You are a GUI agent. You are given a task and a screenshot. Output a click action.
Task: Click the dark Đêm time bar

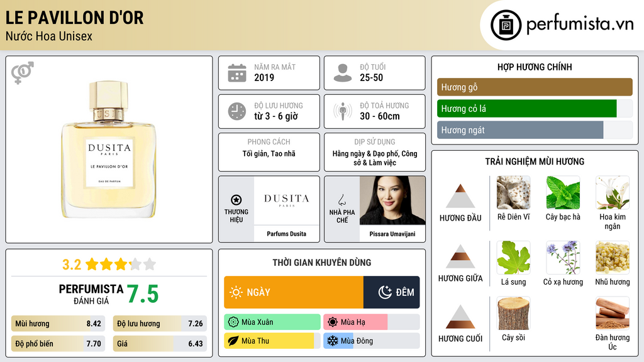pos(391,292)
